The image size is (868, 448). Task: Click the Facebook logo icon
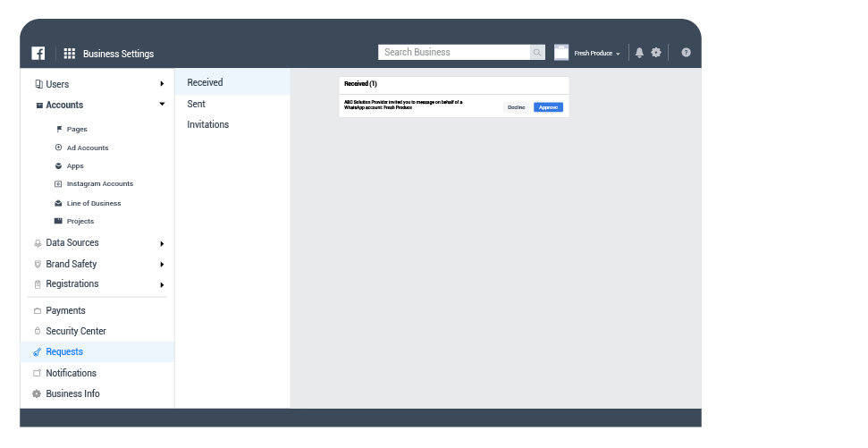pyautogui.click(x=38, y=53)
